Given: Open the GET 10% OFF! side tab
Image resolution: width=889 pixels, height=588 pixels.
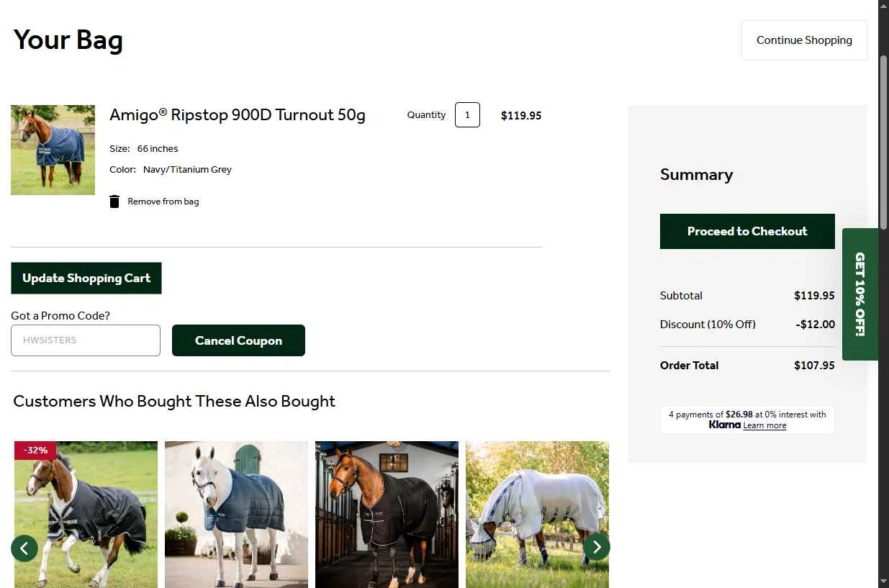Looking at the screenshot, I should tap(860, 294).
